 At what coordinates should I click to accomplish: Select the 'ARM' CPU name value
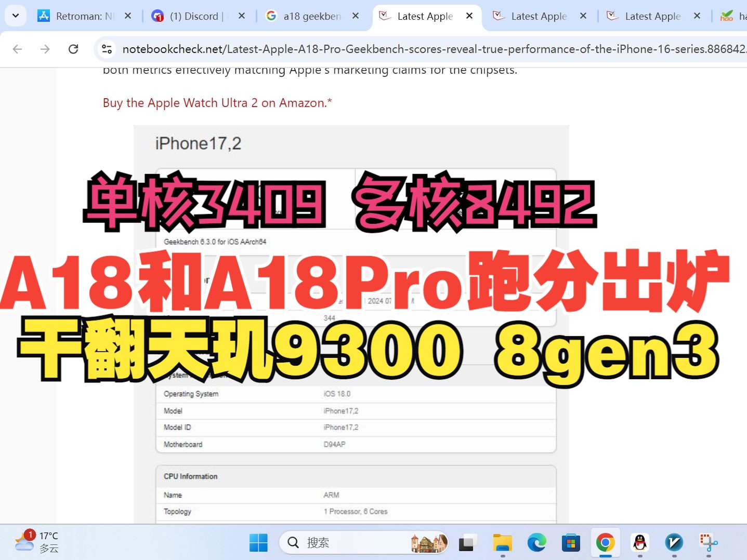[331, 495]
